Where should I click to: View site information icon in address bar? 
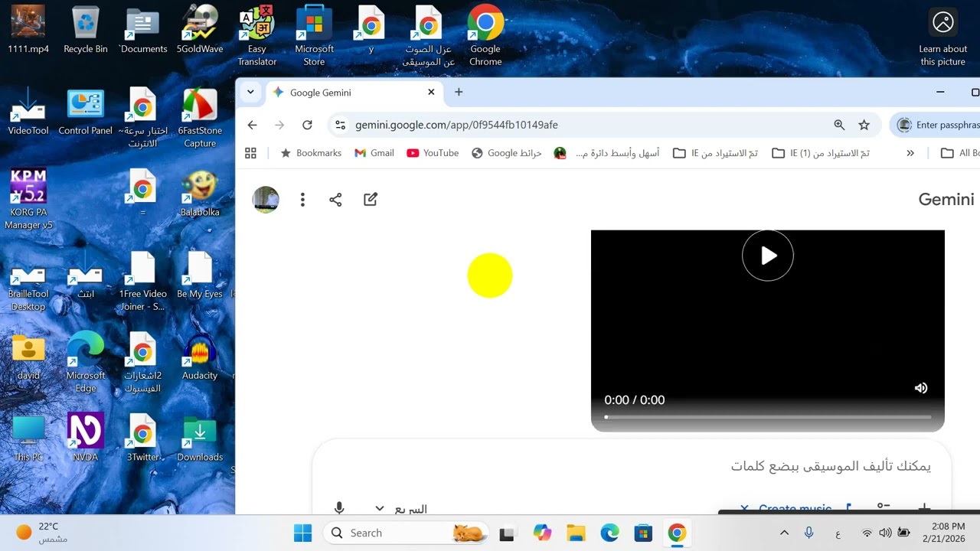pos(341,125)
